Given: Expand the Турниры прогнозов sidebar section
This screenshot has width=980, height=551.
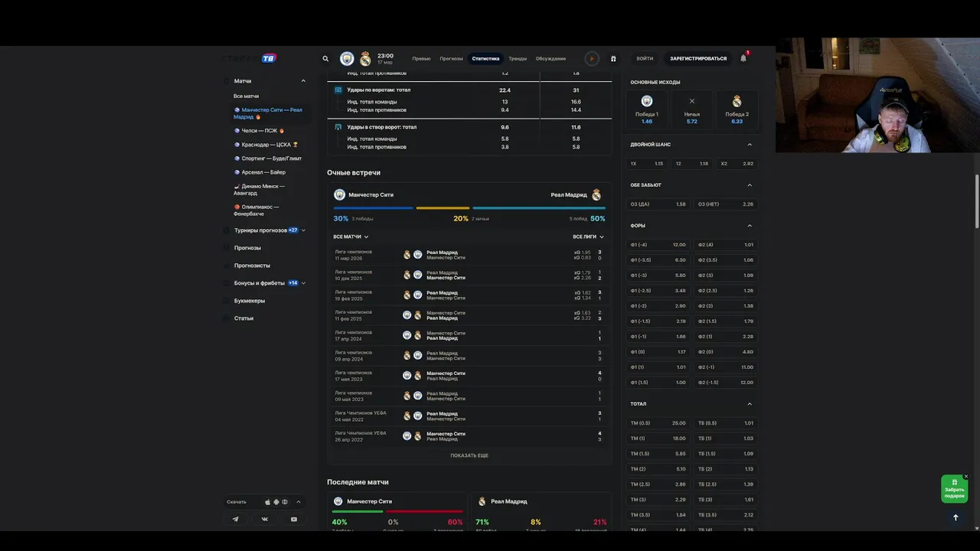Looking at the screenshot, I should click(303, 230).
